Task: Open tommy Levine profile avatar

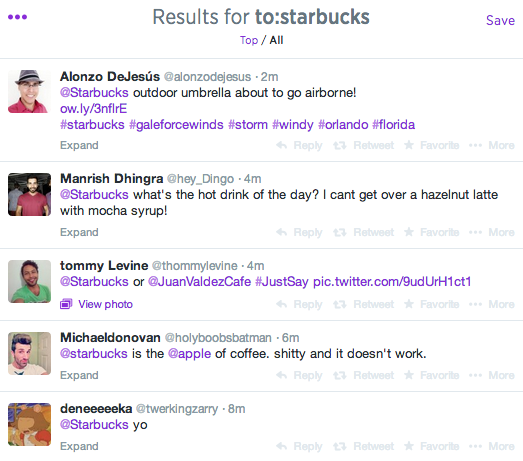Action: pos(29,281)
